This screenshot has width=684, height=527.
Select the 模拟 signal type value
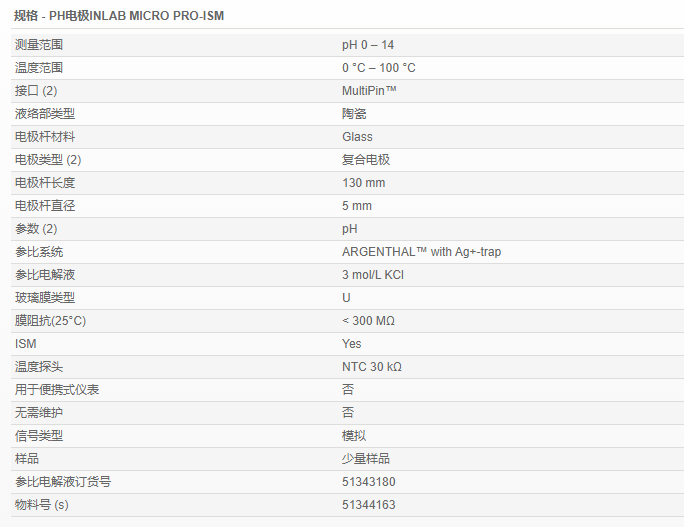point(354,436)
